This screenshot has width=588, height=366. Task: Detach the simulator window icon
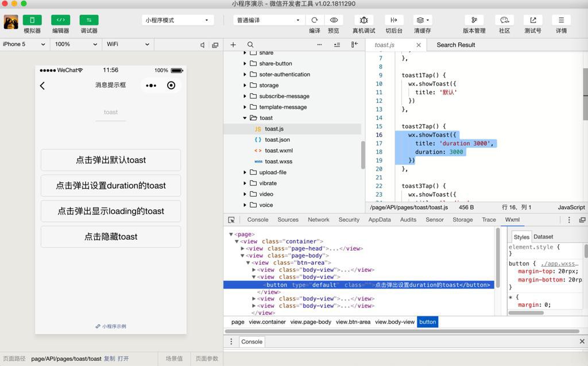215,45
